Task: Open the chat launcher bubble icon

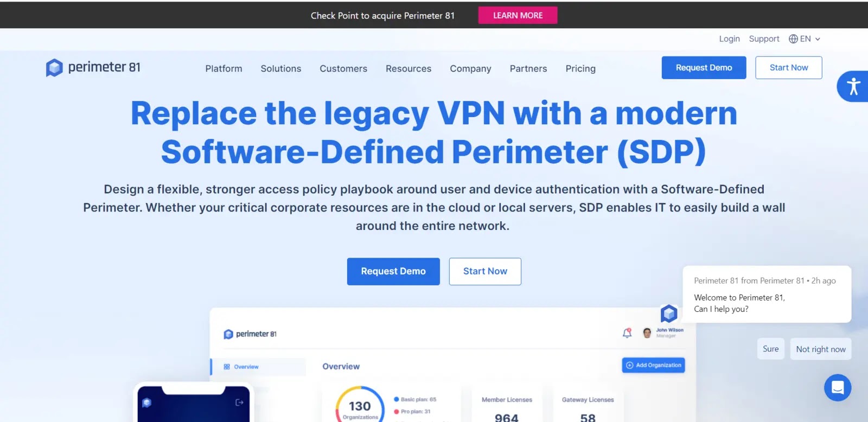Action: pyautogui.click(x=838, y=388)
